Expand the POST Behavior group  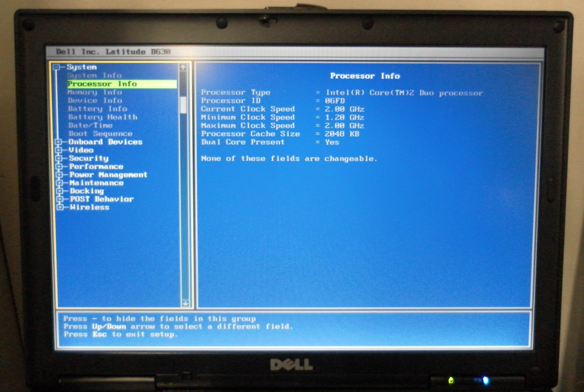[x=60, y=199]
